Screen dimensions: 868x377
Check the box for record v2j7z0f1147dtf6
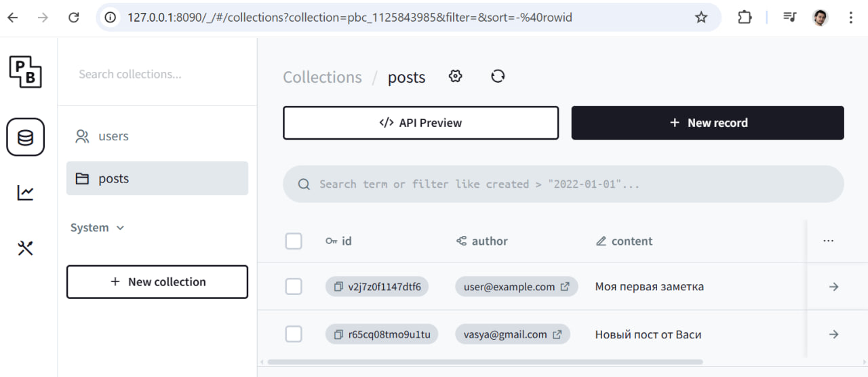coord(294,287)
